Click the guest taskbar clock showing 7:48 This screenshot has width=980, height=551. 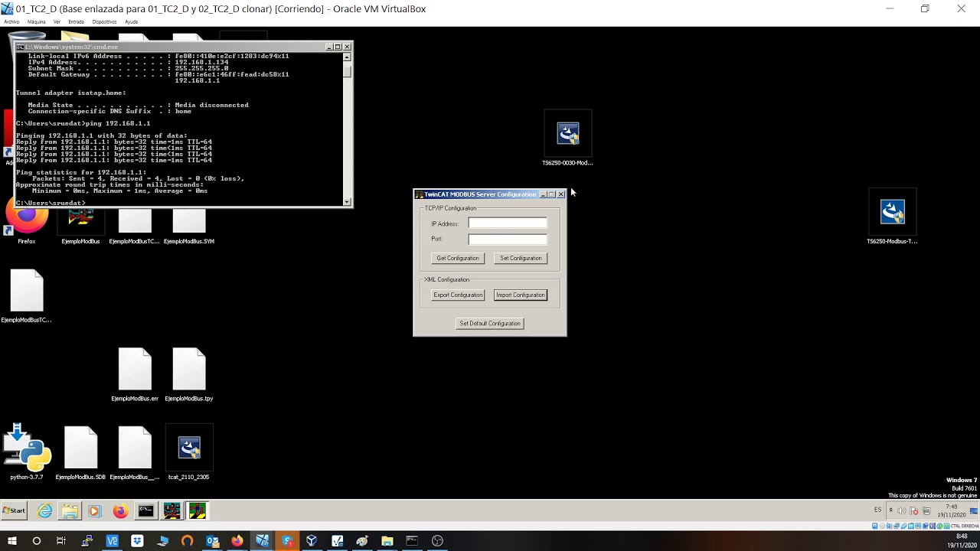(x=951, y=510)
